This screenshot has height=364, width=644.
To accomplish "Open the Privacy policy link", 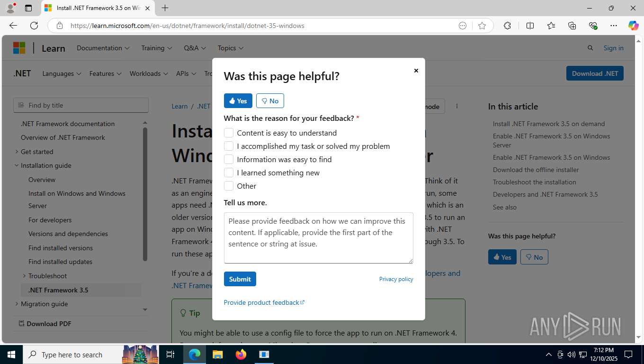I will coord(396,279).
